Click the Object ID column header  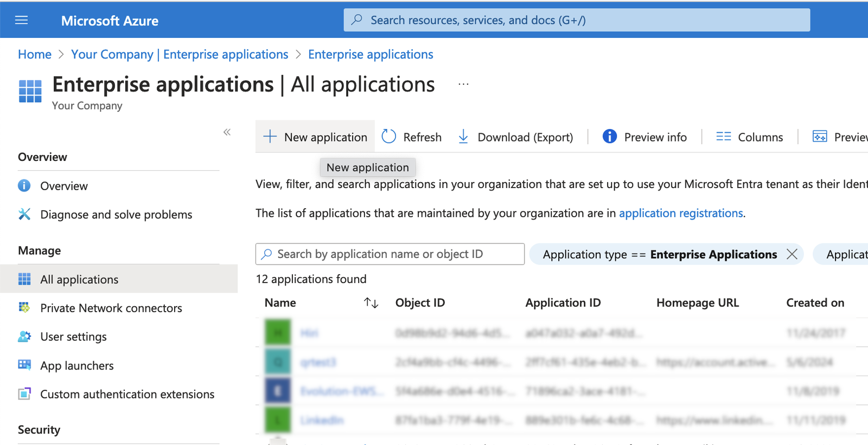point(420,302)
